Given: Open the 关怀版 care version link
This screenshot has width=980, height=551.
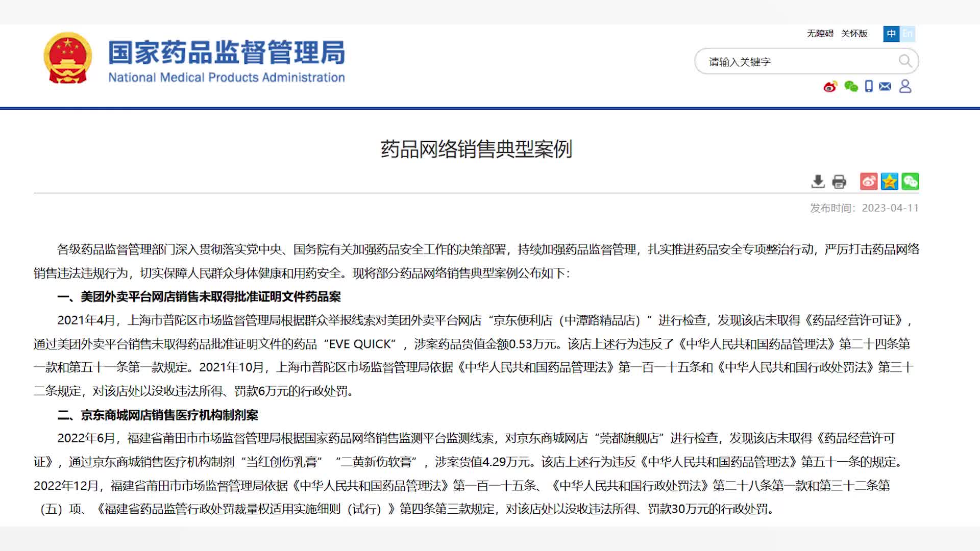Looking at the screenshot, I should click(854, 34).
